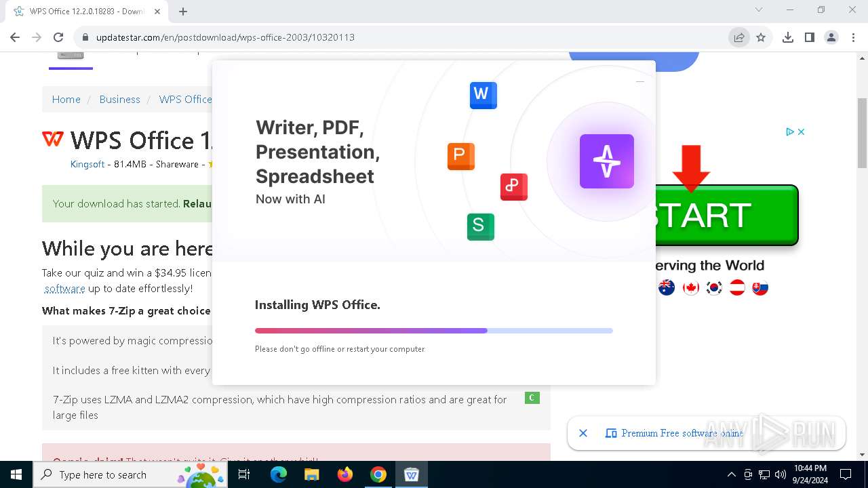The width and height of the screenshot is (868, 488).
Task: Go back in Chrome
Action: pos(15,37)
